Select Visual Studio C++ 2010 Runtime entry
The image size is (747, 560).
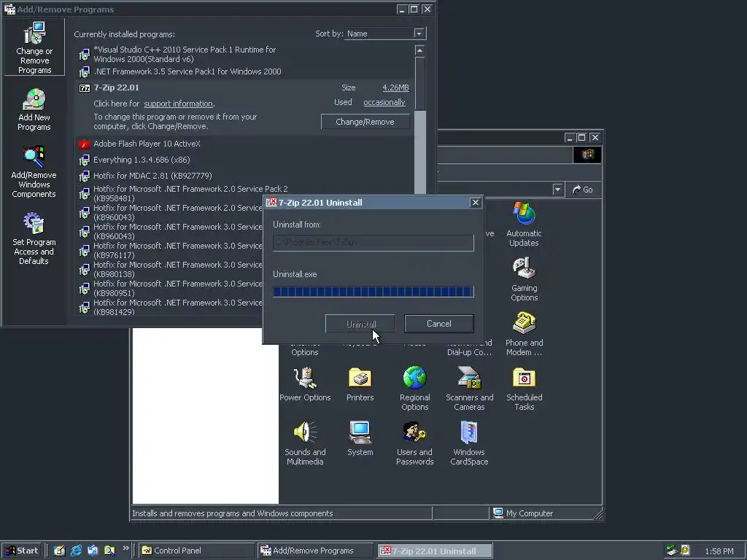185,54
